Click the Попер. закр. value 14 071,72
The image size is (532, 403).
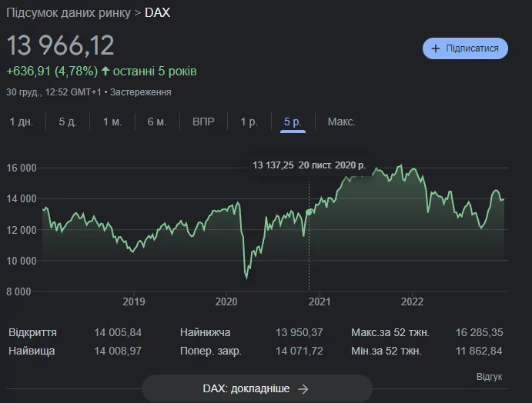click(299, 351)
